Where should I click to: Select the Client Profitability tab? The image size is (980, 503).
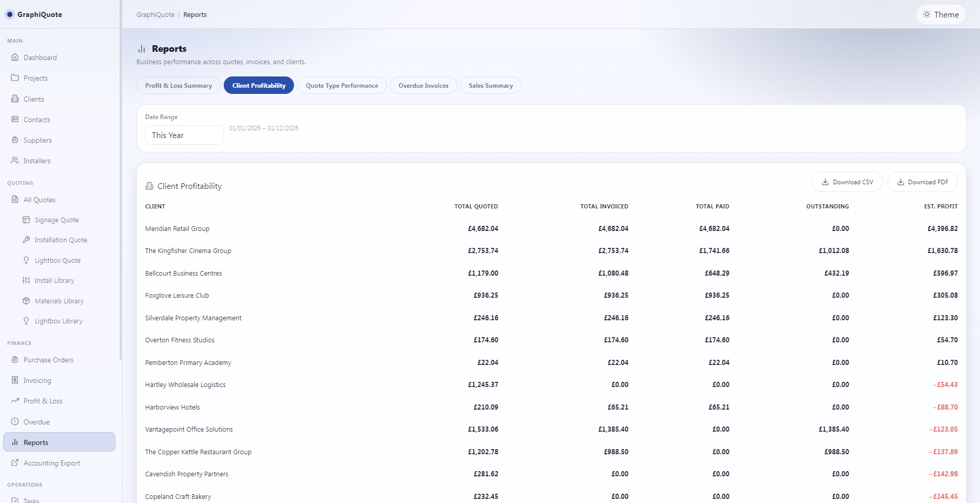(x=259, y=85)
